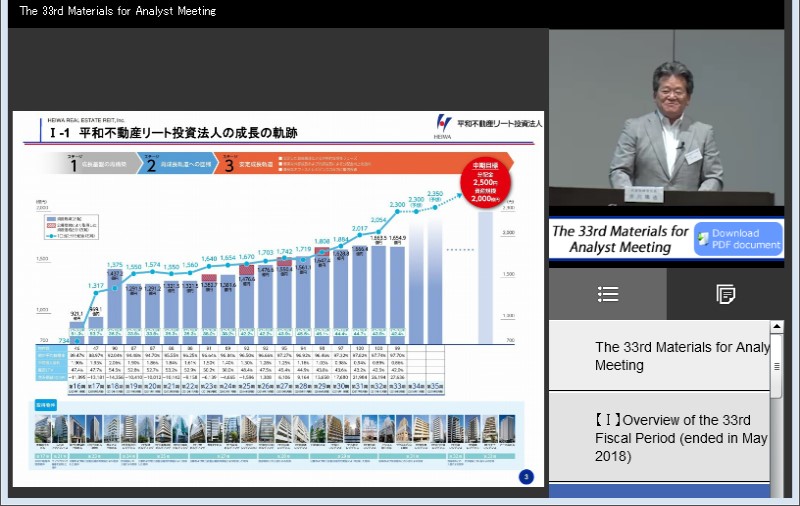Screen dimensions: 800x506
Task: Click the Stage 2 blue arrow on slide
Action: pyautogui.click(x=178, y=164)
